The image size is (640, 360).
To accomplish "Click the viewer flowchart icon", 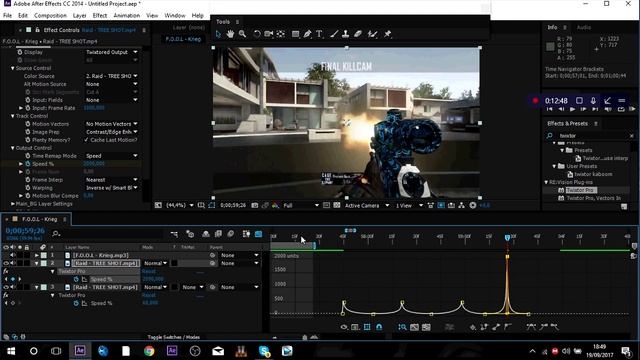I will point(461,205).
